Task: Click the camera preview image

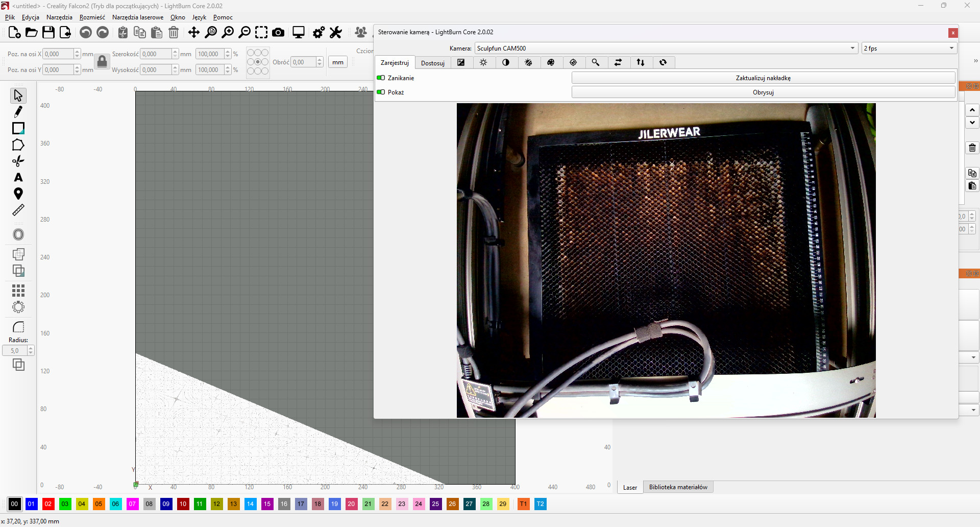Action: click(x=666, y=260)
